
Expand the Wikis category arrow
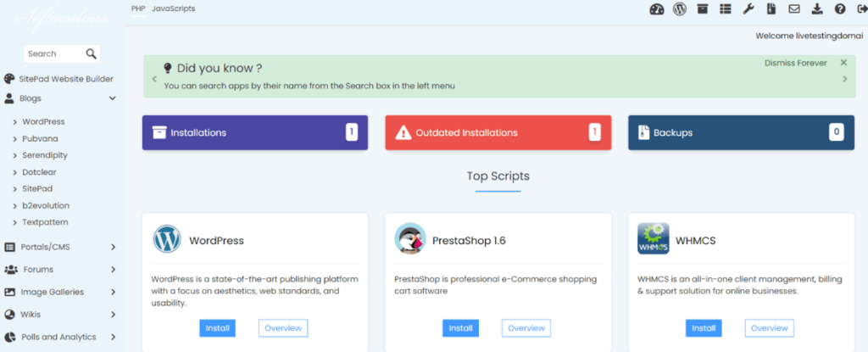[x=113, y=315]
